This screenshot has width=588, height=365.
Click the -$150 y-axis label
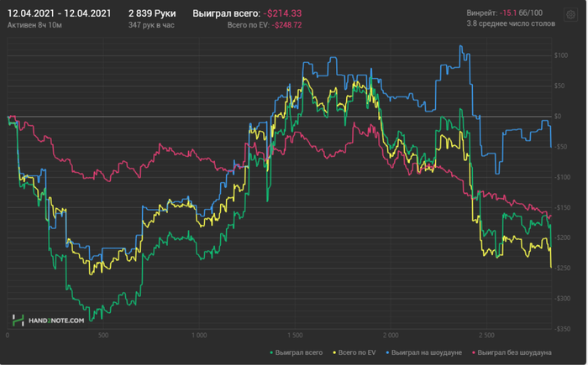coord(562,207)
